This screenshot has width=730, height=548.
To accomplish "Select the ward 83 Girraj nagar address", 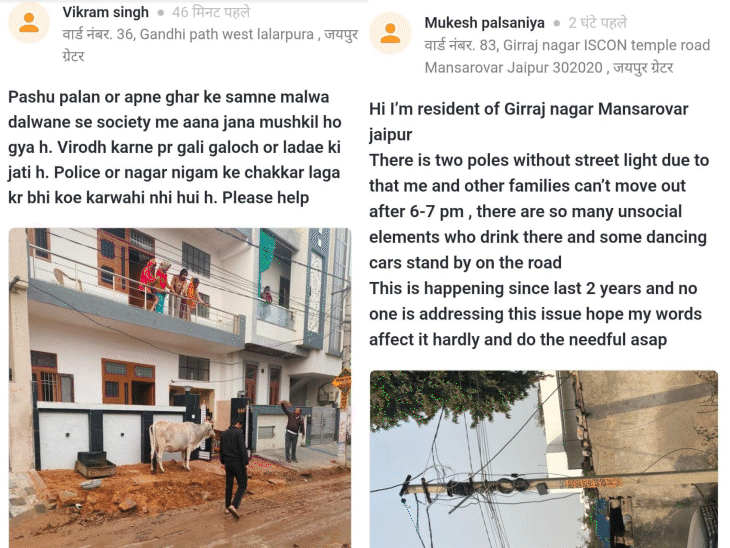I will pos(567,56).
